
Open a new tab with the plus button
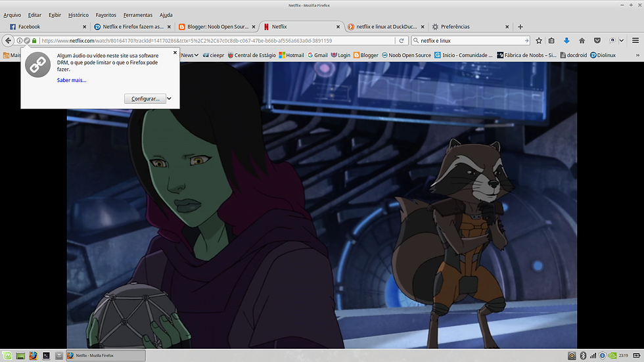click(520, 27)
